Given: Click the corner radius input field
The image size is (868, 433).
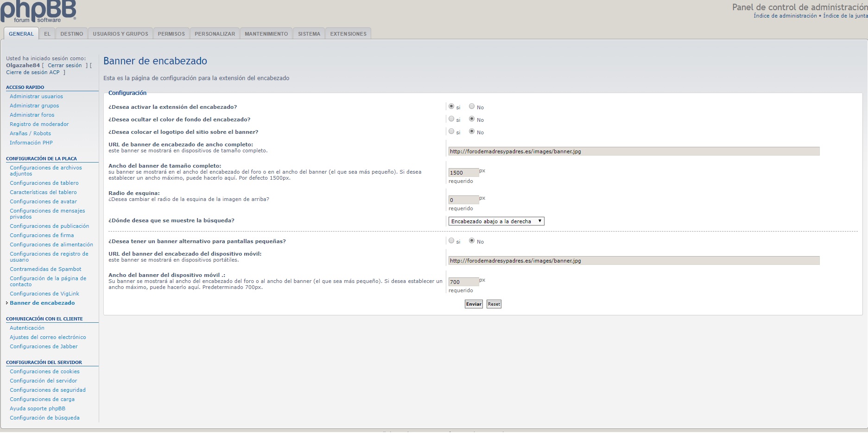Looking at the screenshot, I should pos(463,200).
